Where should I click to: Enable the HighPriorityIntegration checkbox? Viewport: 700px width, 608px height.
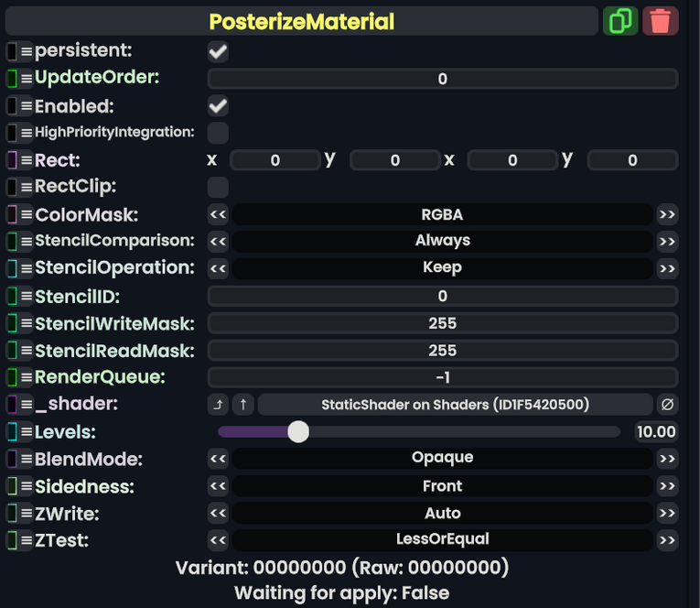(218, 133)
